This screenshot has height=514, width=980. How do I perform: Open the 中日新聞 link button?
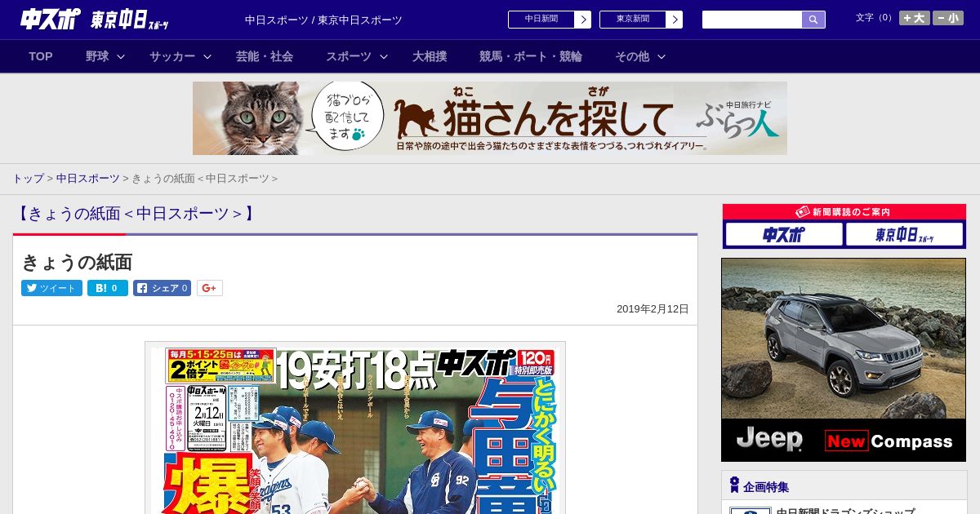pyautogui.click(x=541, y=20)
